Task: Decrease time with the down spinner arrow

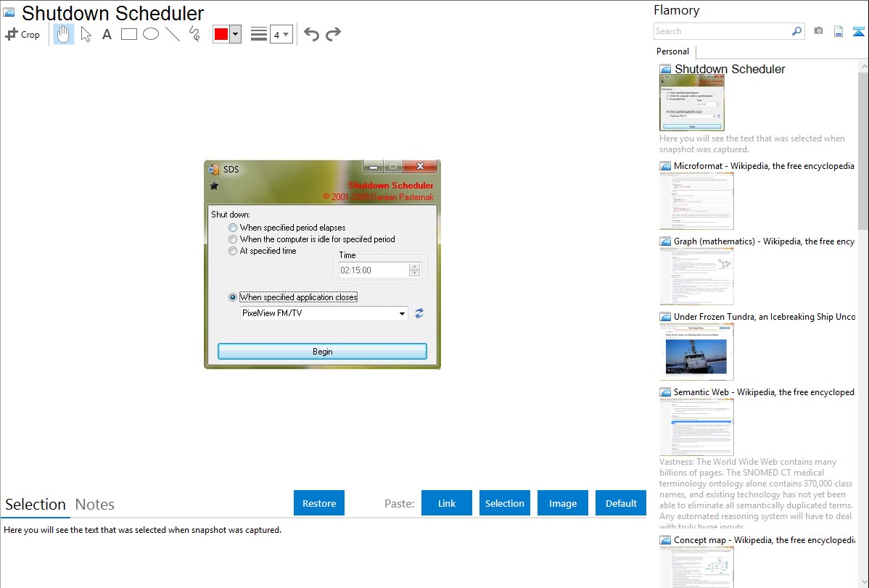Action: click(414, 274)
